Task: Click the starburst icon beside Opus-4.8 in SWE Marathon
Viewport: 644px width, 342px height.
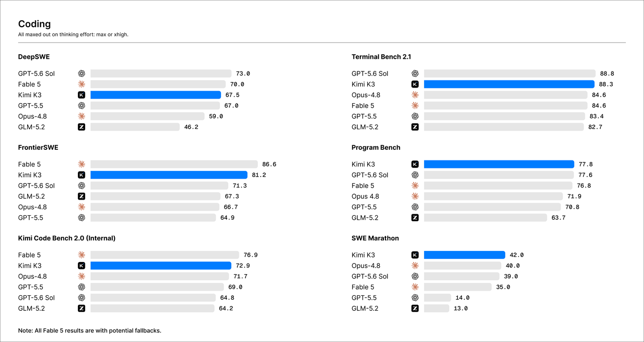Action: click(415, 266)
